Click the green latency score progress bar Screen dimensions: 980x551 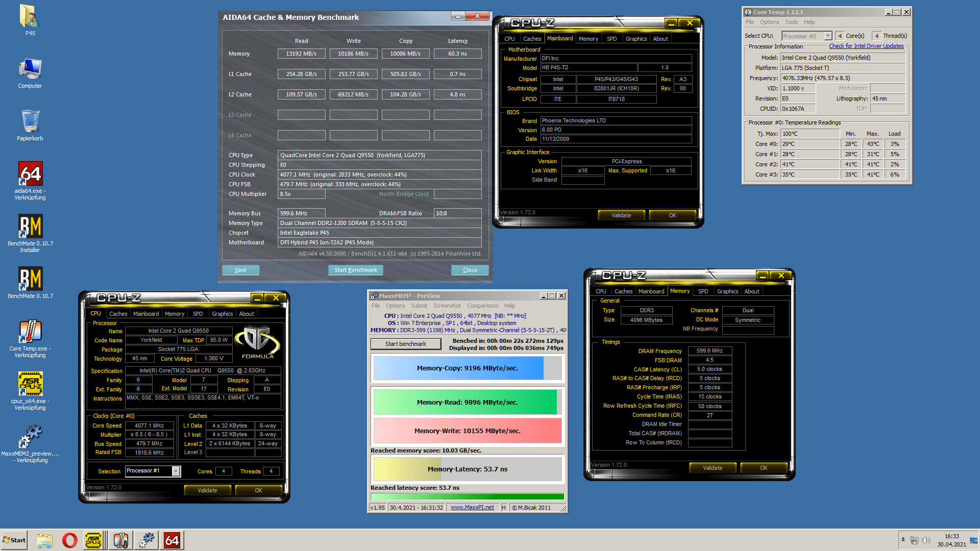(x=467, y=496)
